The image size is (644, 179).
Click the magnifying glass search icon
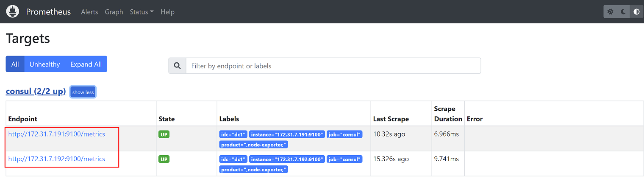point(177,66)
